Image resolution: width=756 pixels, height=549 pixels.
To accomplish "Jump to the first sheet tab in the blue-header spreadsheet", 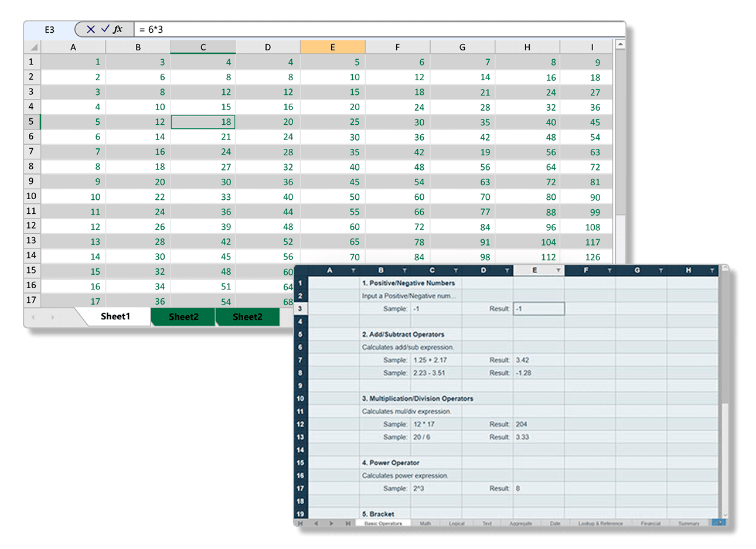I will [x=300, y=523].
